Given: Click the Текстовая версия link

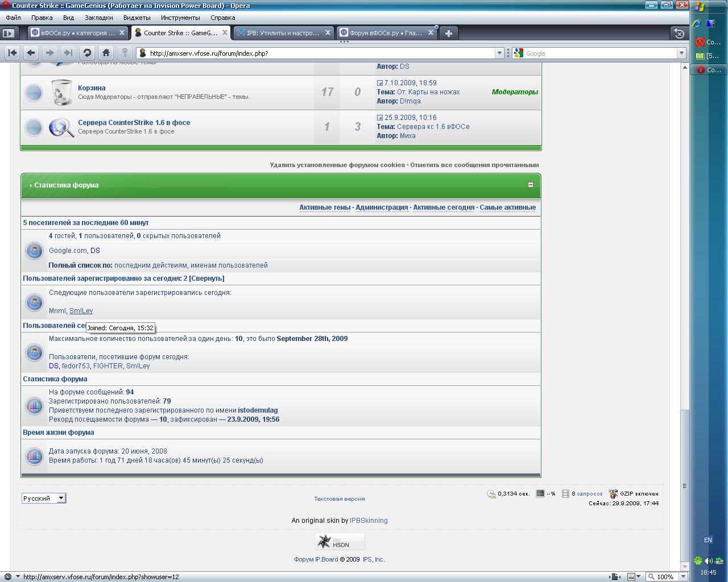Looking at the screenshot, I should pyautogui.click(x=340, y=499).
